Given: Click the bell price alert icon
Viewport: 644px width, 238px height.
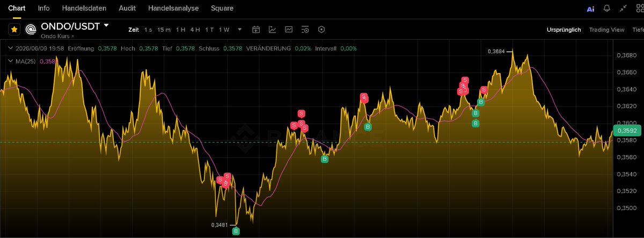Looking at the screenshot, I should pyautogui.click(x=607, y=9).
